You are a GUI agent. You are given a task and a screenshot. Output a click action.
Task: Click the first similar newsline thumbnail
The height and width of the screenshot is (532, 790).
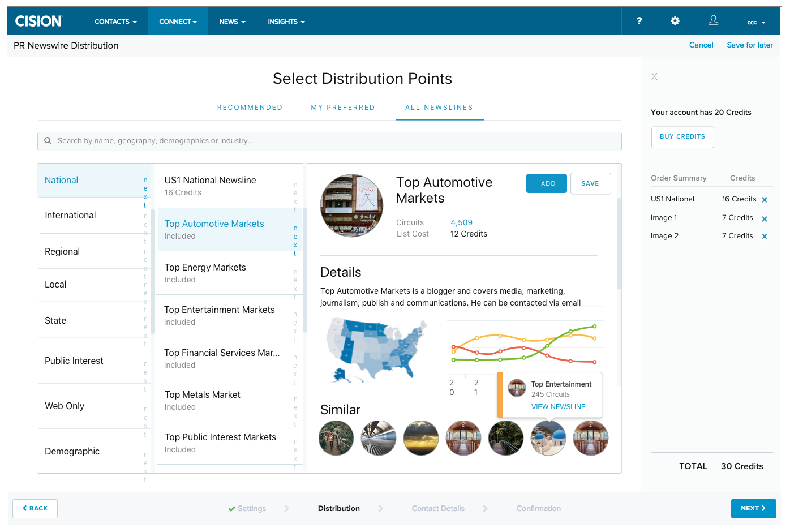point(336,438)
